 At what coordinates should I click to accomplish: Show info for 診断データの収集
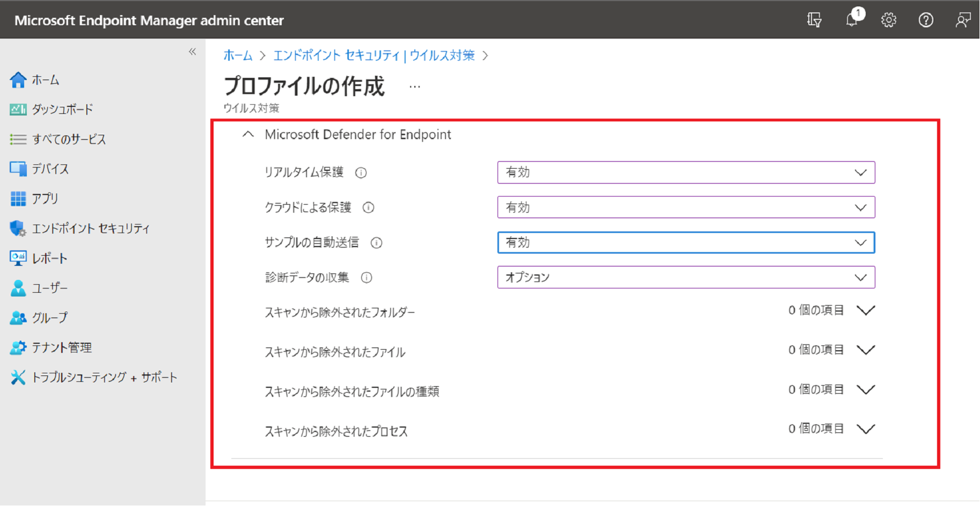(367, 278)
